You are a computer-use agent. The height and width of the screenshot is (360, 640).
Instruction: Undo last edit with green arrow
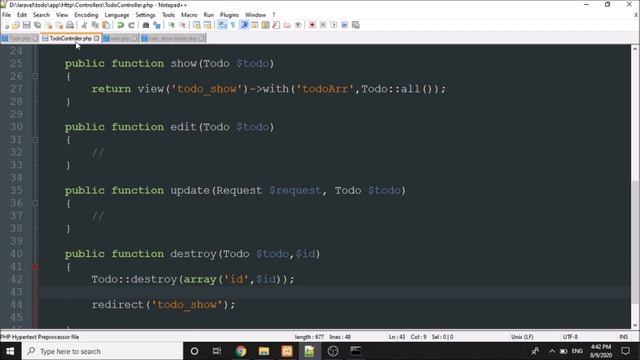[120, 25]
